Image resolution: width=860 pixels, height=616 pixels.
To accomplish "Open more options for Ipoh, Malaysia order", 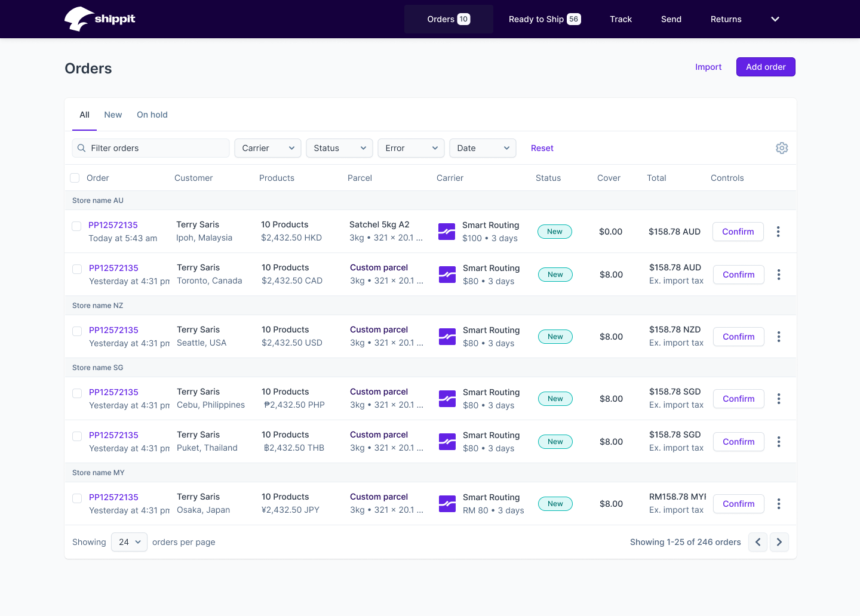I will (x=778, y=232).
